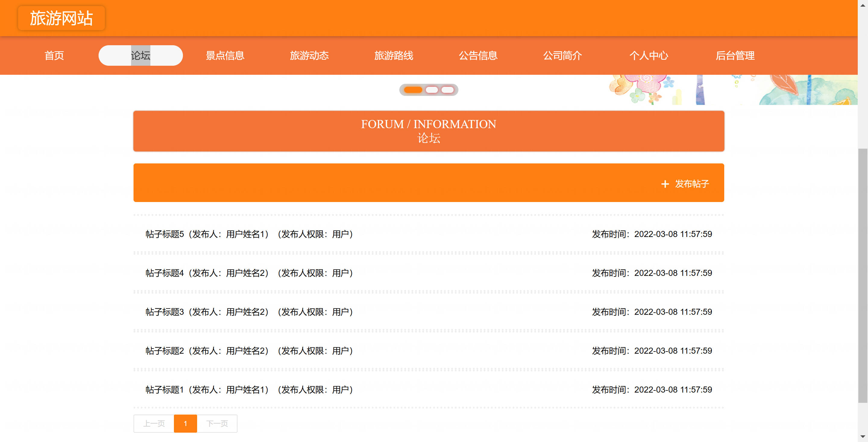
Task: Select page 1 in the pagination
Action: pos(185,423)
